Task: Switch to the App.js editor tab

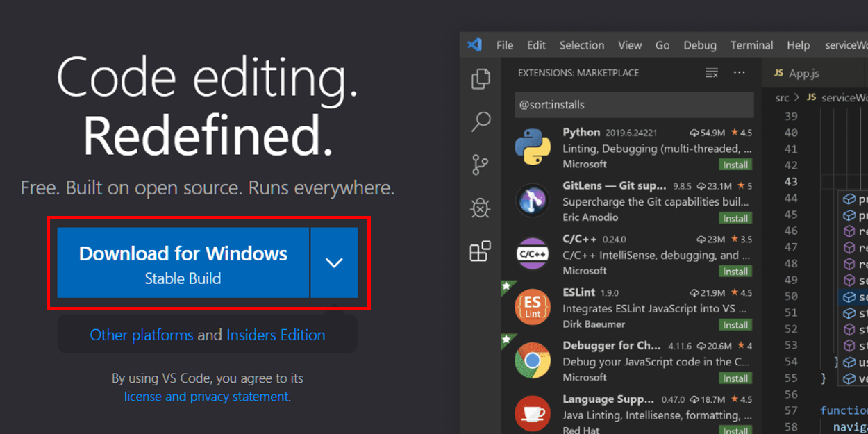Action: (797, 73)
